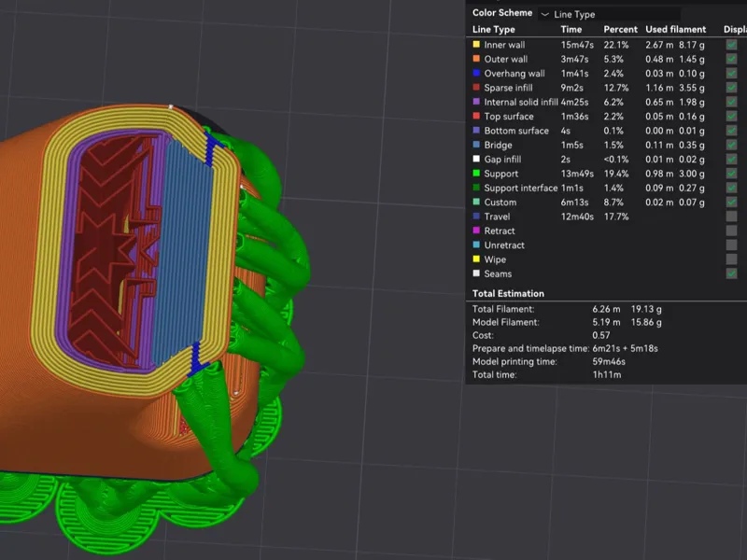Enable Wipe display checkbox
This screenshot has height=560, width=747.
[731, 259]
